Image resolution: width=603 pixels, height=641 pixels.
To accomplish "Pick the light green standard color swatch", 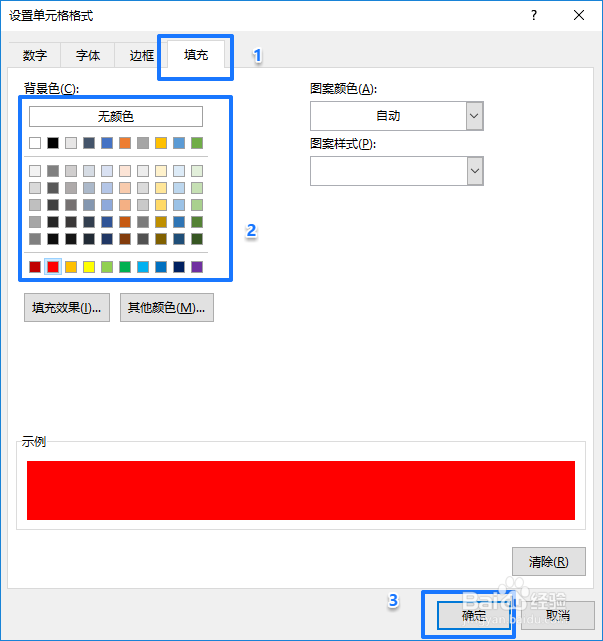I will coord(107,267).
